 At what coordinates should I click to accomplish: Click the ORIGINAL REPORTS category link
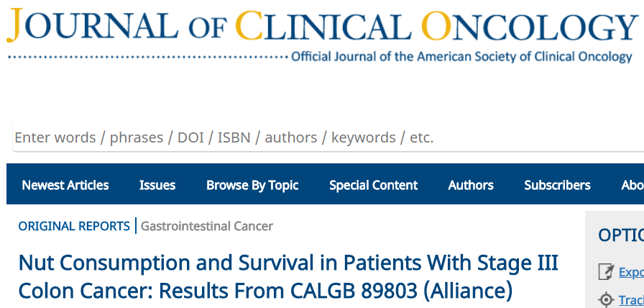pos(74,226)
